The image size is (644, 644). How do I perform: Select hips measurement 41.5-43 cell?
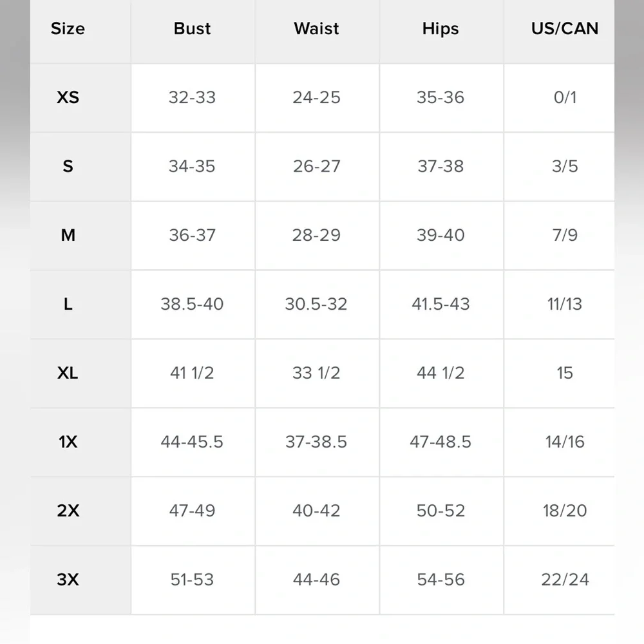[x=440, y=305]
